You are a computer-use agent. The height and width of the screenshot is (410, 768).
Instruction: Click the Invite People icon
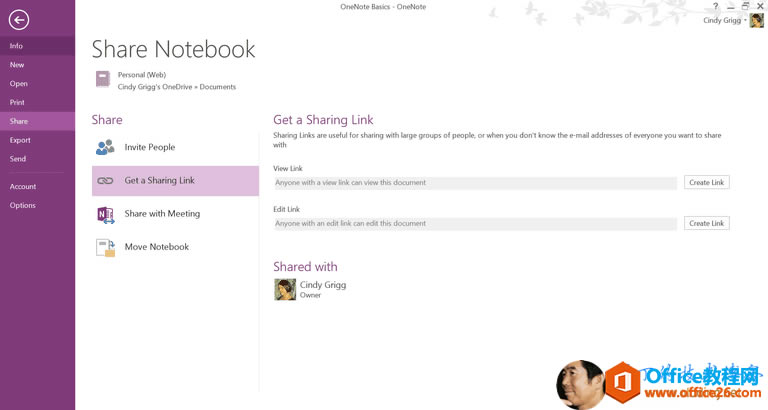[x=105, y=147]
